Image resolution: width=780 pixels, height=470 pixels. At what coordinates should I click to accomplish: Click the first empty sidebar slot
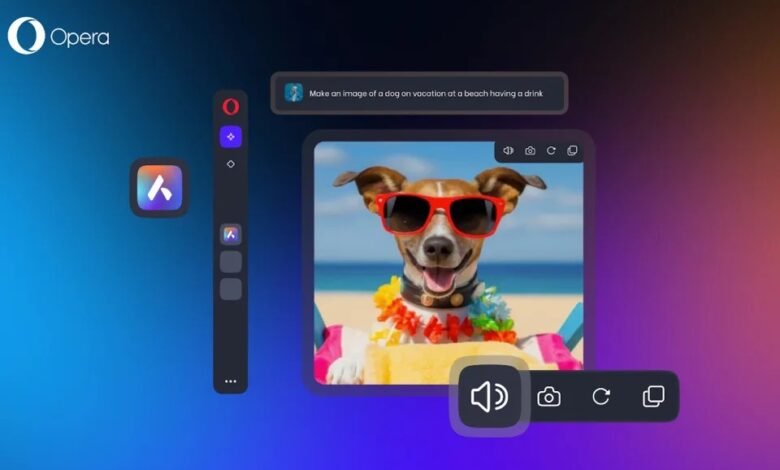point(231,262)
